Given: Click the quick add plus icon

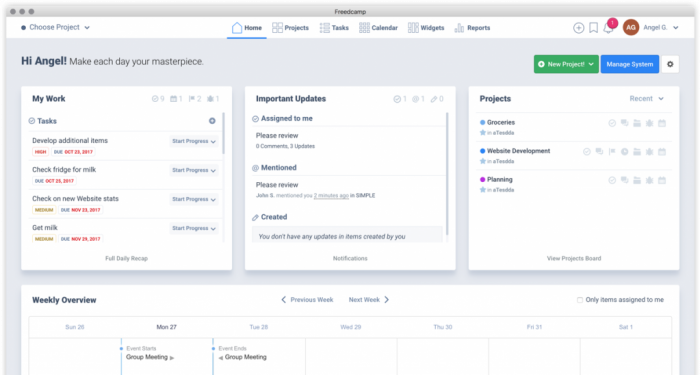Looking at the screenshot, I should pos(579,28).
